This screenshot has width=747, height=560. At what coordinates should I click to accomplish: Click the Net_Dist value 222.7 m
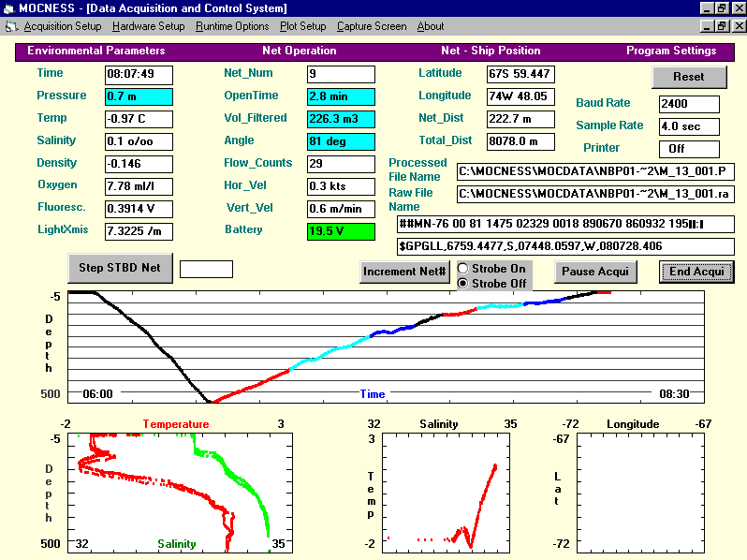[x=520, y=119]
